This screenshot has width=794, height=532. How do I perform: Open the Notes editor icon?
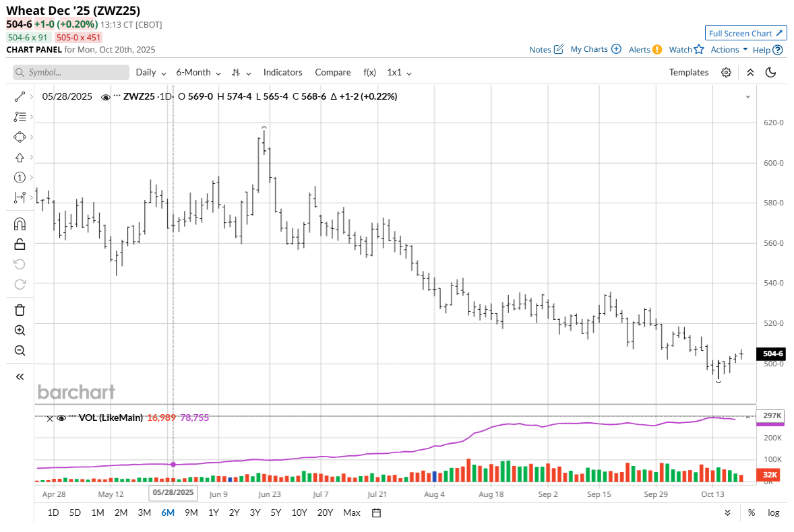click(559, 49)
